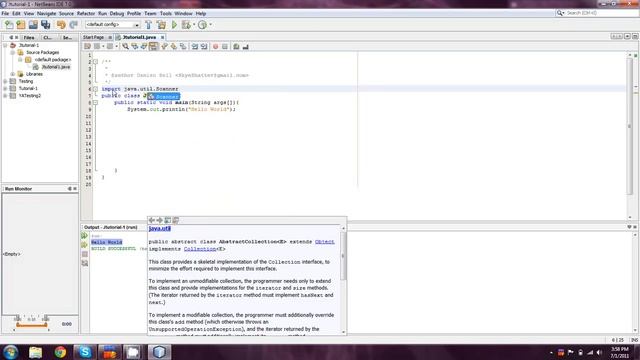Expand the Libraries node
This screenshot has height=360, width=640.
click(13, 74)
